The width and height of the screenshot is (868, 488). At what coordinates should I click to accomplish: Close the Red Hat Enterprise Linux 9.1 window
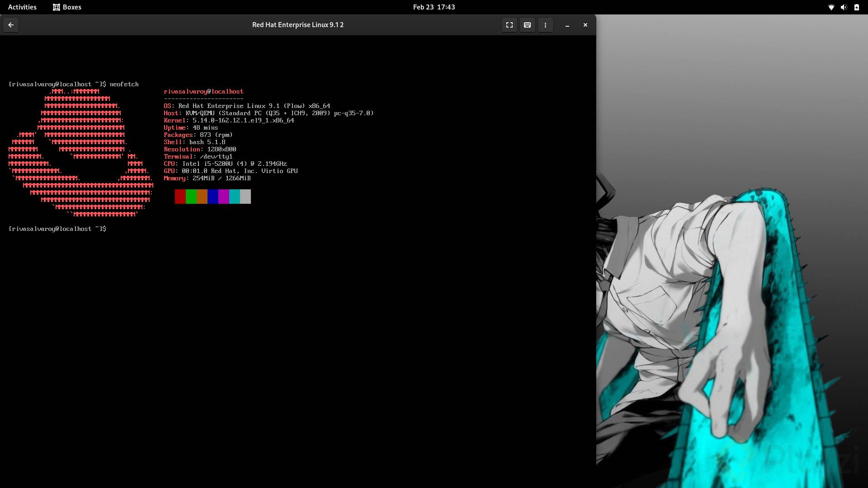pos(585,25)
